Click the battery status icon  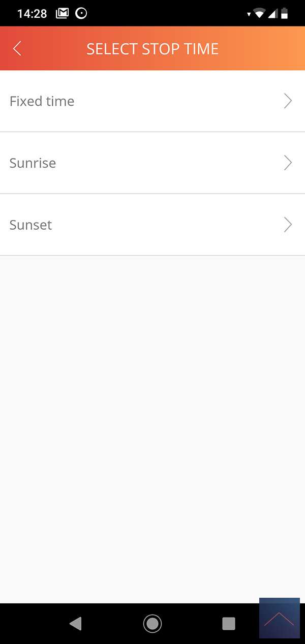tap(285, 14)
